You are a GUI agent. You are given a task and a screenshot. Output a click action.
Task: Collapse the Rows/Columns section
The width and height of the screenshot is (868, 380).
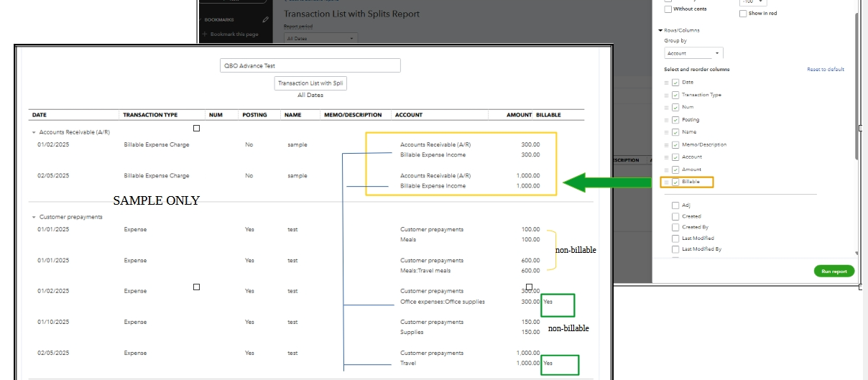660,30
